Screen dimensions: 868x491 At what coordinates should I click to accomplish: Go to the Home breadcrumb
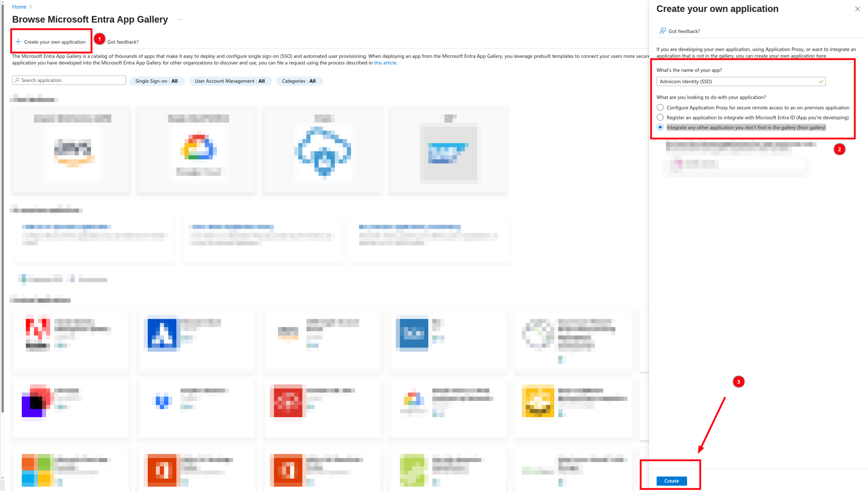point(19,7)
